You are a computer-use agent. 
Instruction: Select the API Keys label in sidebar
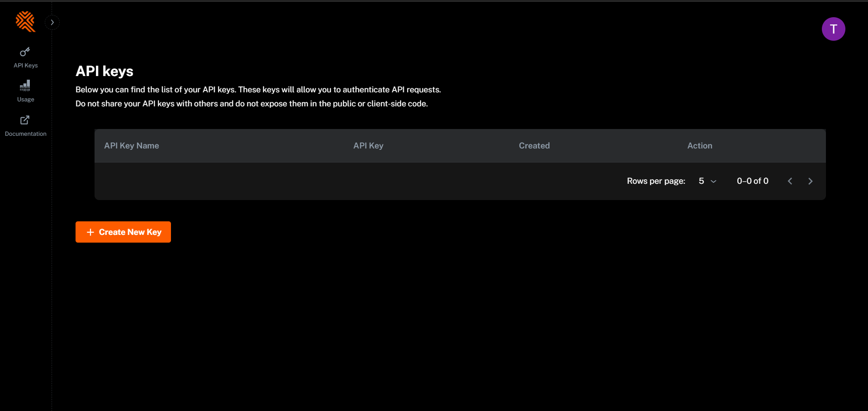(x=26, y=65)
